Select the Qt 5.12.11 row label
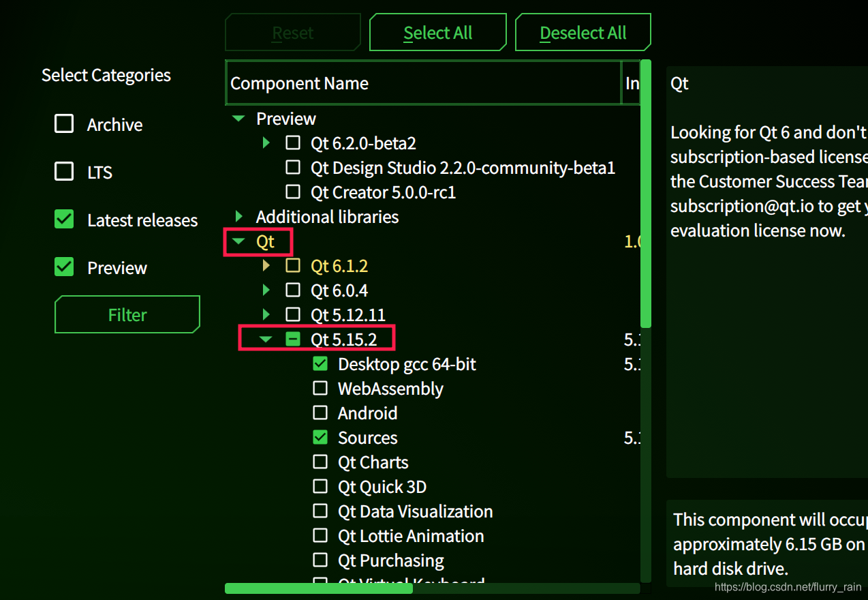Image resolution: width=868 pixels, height=600 pixels. click(348, 315)
